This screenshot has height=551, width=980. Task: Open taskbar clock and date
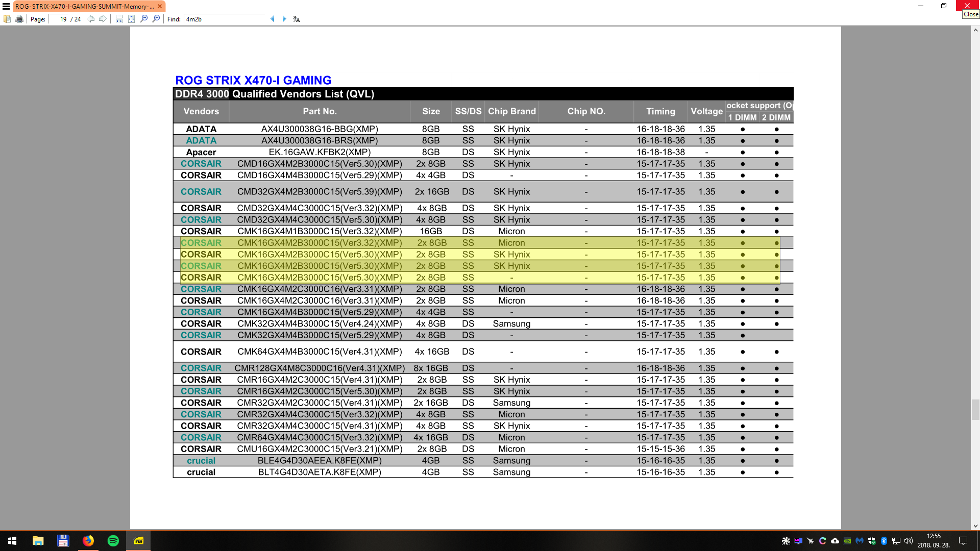pos(934,541)
